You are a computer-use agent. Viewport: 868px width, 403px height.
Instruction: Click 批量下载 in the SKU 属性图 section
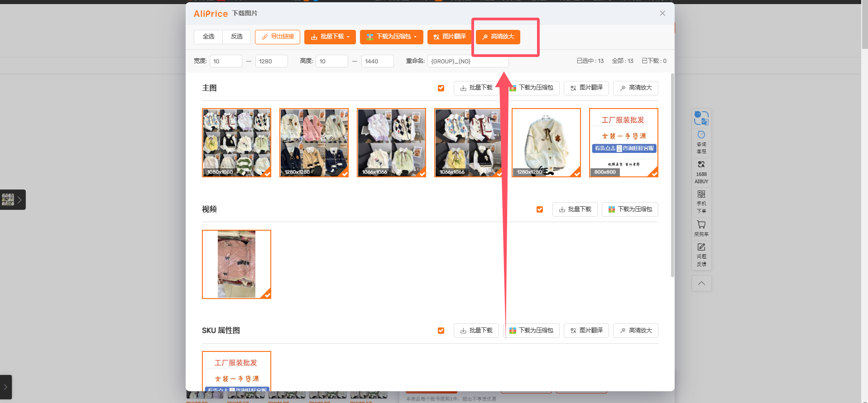click(476, 331)
